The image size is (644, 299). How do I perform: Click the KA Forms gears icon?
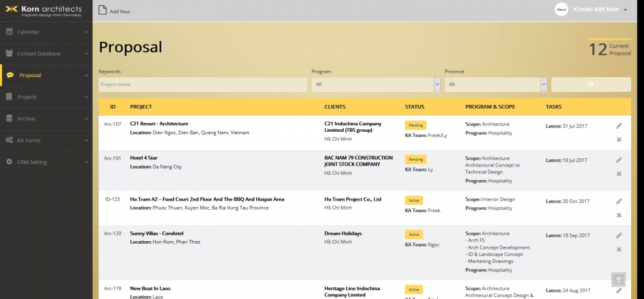[9, 140]
